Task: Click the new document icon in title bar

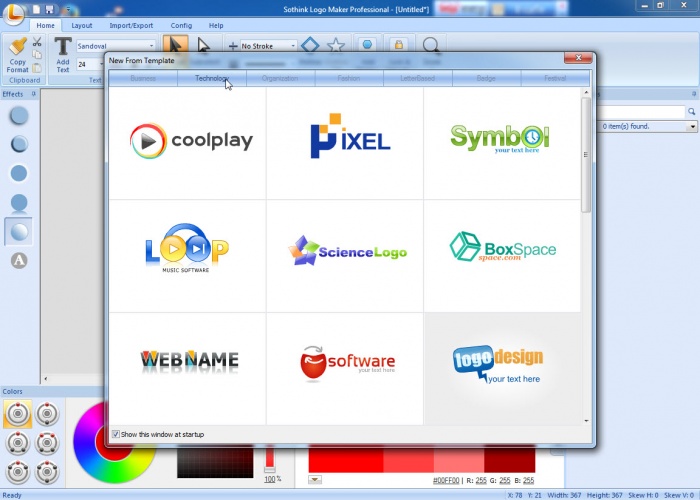Action: (x=37, y=9)
